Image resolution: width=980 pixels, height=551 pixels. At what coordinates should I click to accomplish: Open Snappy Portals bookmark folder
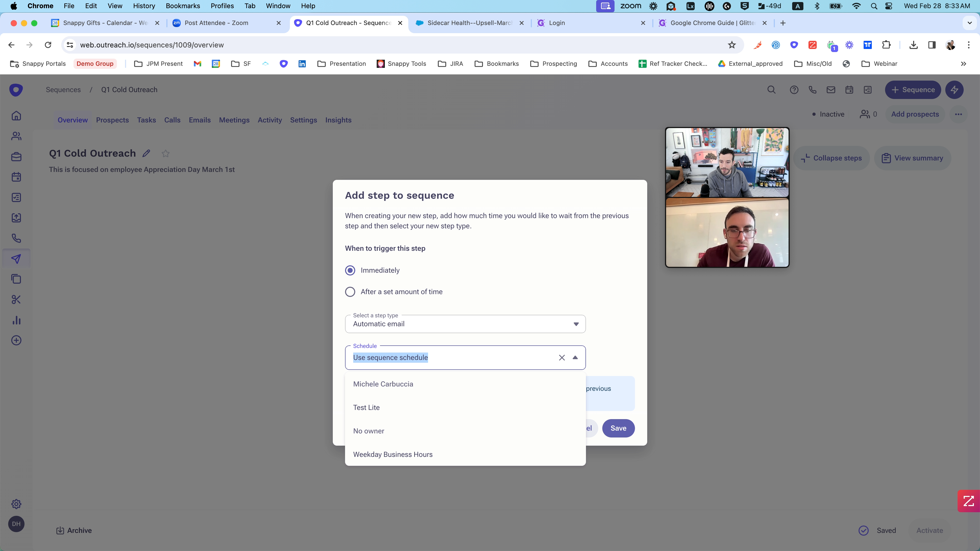38,64
